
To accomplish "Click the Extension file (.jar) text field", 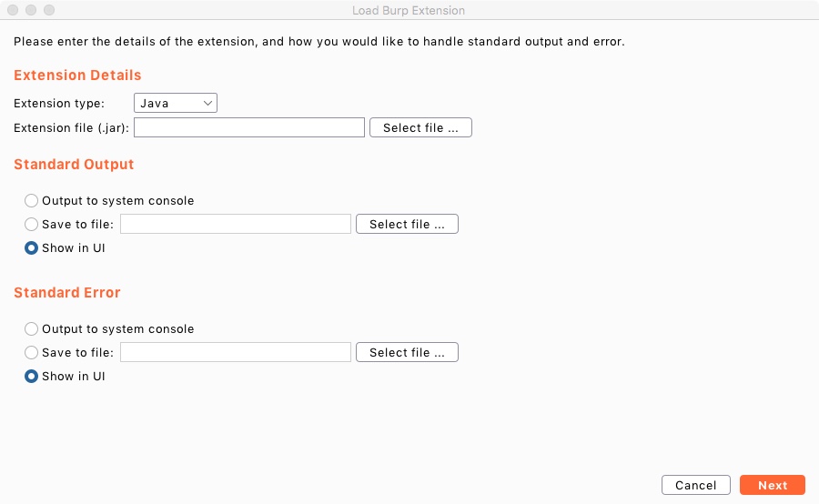I will pos(249,127).
